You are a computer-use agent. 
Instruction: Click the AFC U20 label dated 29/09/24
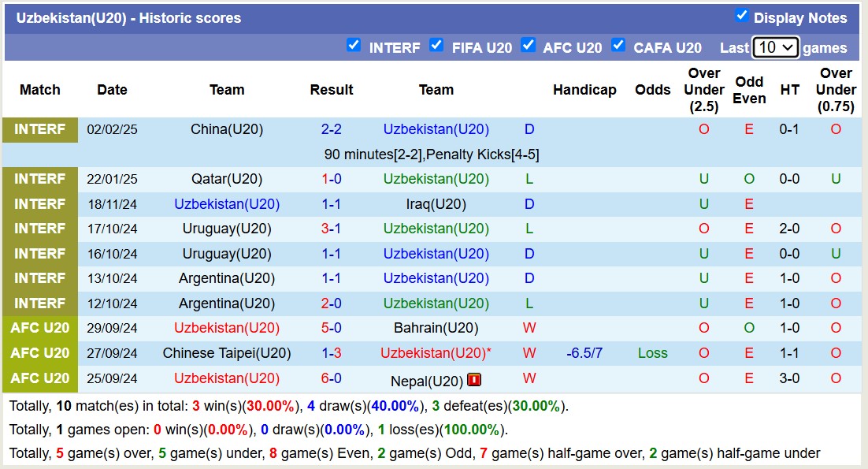[x=40, y=328]
